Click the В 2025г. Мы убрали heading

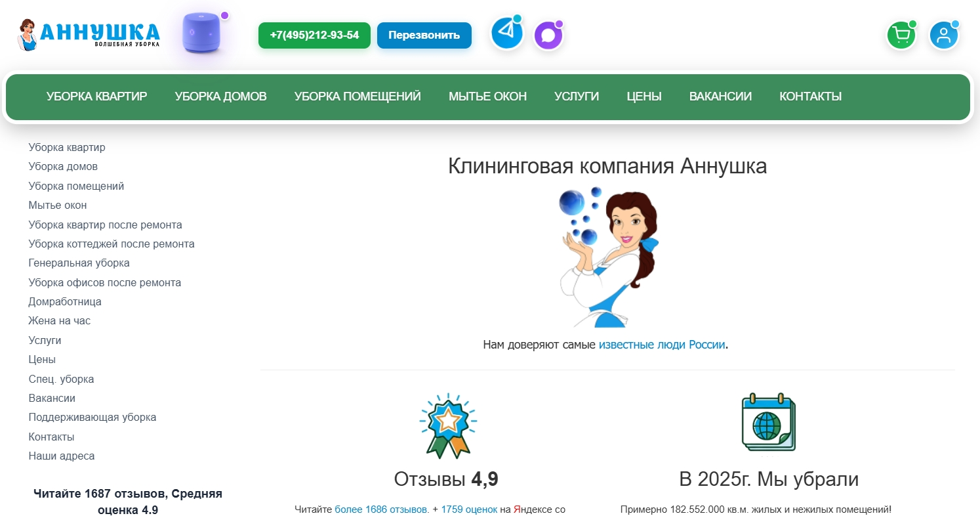coord(769,480)
